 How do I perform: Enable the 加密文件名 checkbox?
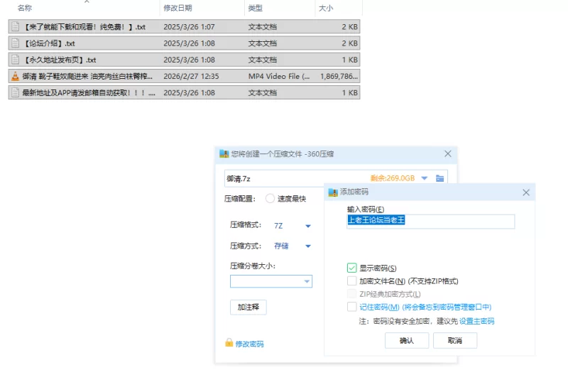352,281
